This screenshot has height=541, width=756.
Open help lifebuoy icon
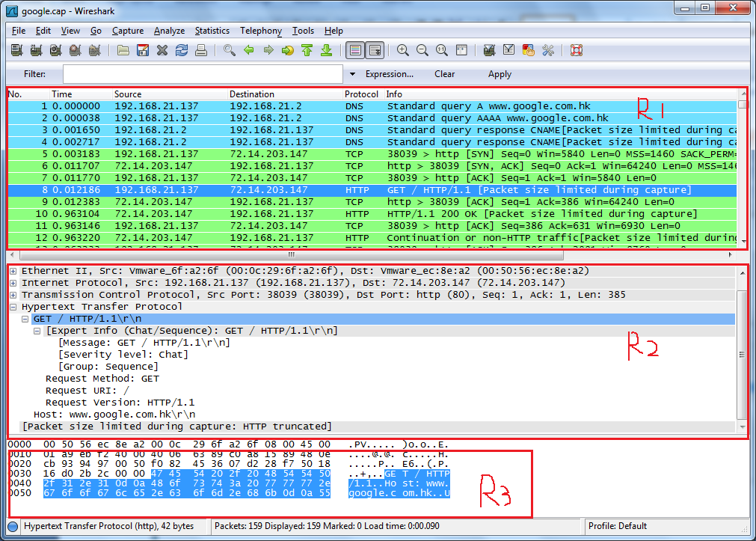(577, 50)
